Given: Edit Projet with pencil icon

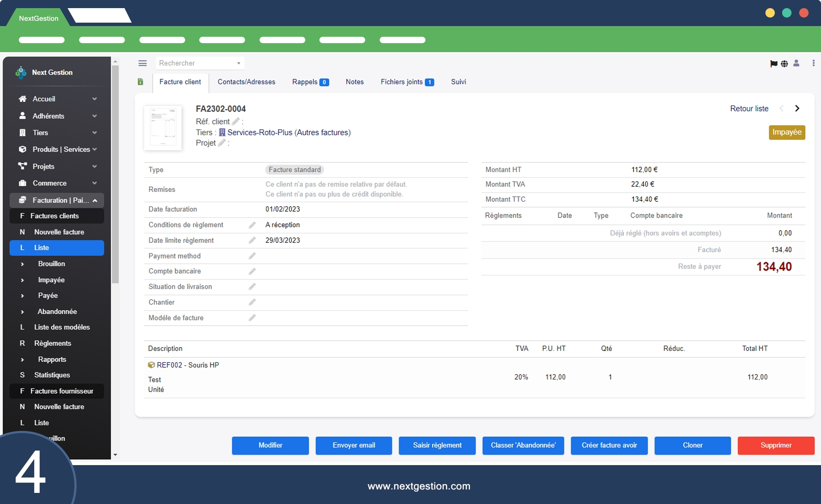Looking at the screenshot, I should click(x=221, y=143).
